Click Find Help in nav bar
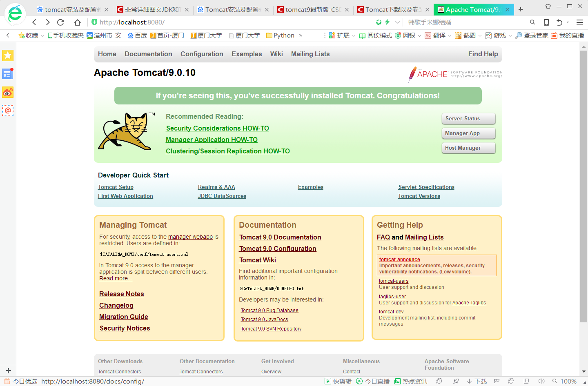 [x=483, y=54]
